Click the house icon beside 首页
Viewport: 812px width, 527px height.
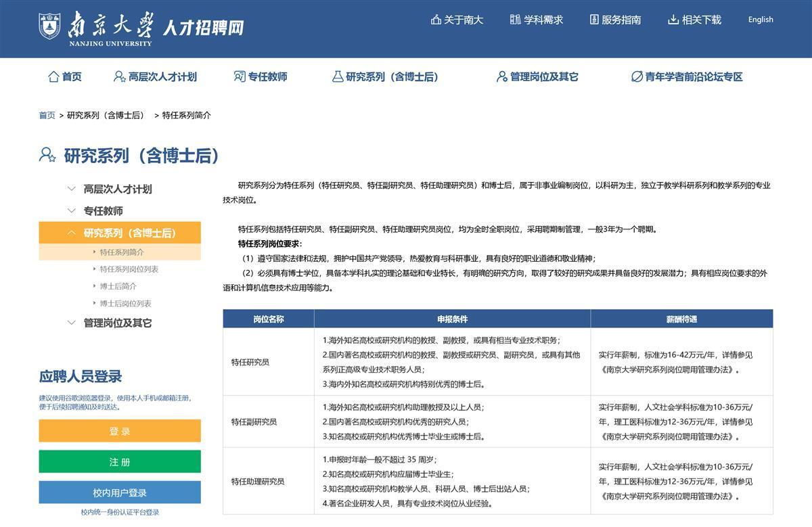[x=53, y=76]
